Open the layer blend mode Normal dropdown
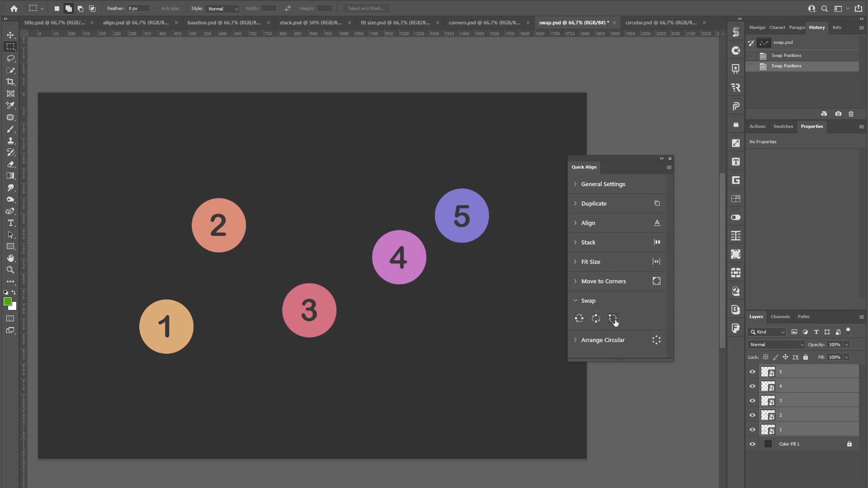This screenshot has width=868, height=488. pos(776,345)
